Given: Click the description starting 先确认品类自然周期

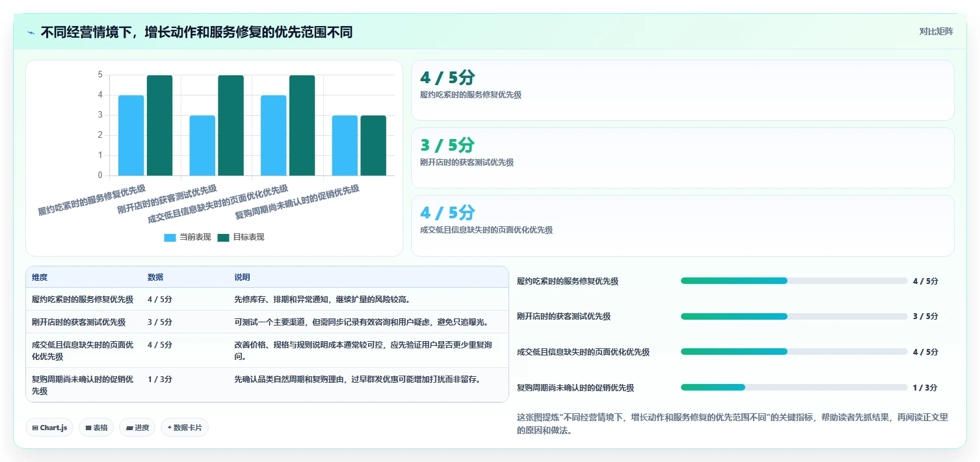Looking at the screenshot, I should [357, 379].
